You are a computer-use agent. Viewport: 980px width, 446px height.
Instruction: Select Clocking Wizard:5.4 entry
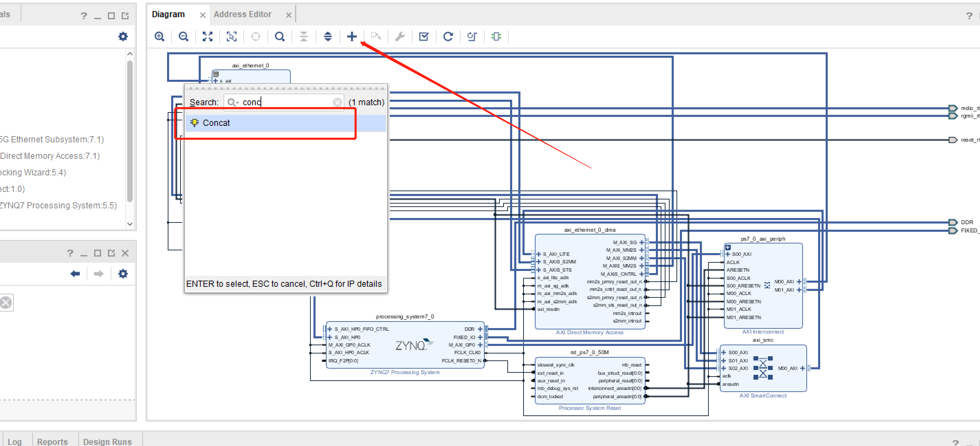(33, 172)
